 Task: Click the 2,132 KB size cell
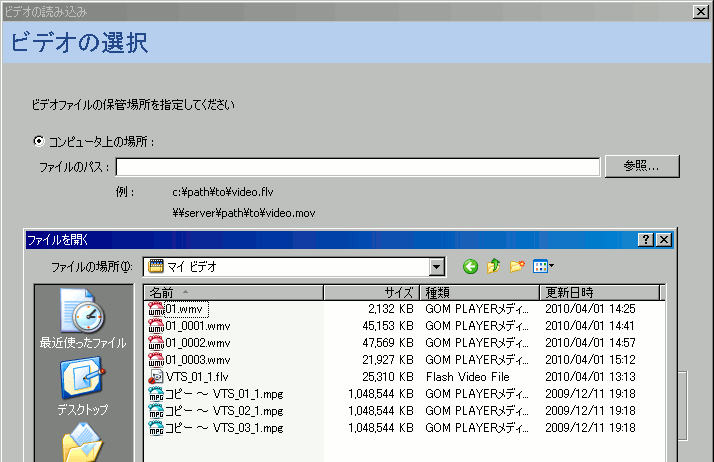tap(391, 309)
